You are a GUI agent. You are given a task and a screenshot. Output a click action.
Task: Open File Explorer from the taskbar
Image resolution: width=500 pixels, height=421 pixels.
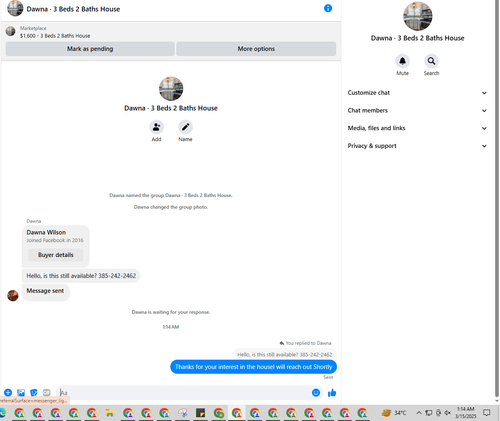coord(110,413)
